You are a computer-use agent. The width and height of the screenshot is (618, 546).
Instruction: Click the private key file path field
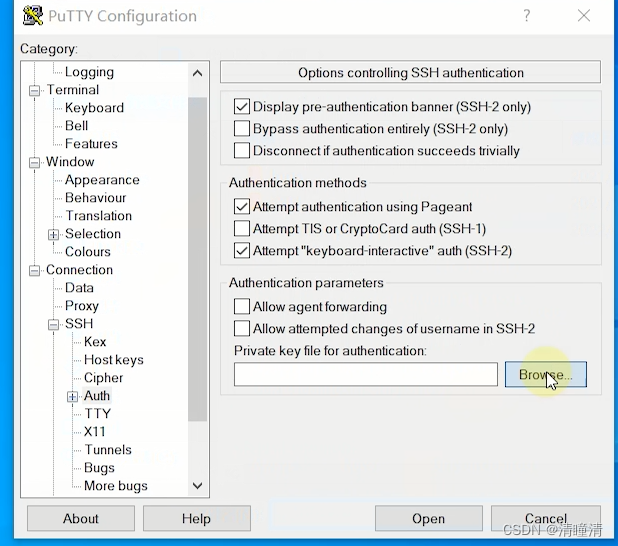pyautogui.click(x=366, y=375)
